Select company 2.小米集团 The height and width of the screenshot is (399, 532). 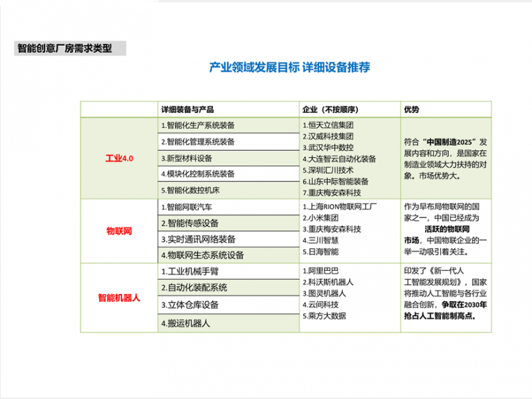(321, 218)
